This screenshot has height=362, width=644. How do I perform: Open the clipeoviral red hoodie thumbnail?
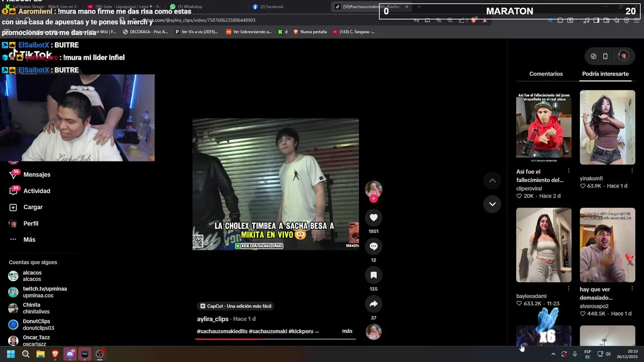point(544,127)
